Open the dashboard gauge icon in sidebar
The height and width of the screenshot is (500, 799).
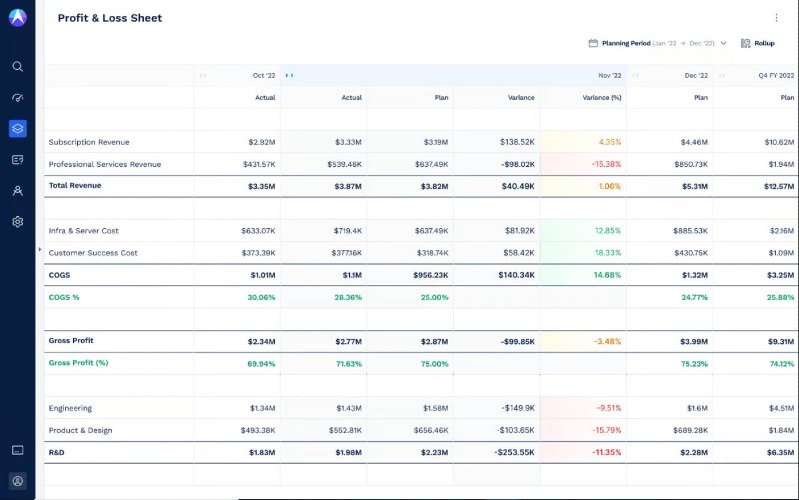click(17, 98)
